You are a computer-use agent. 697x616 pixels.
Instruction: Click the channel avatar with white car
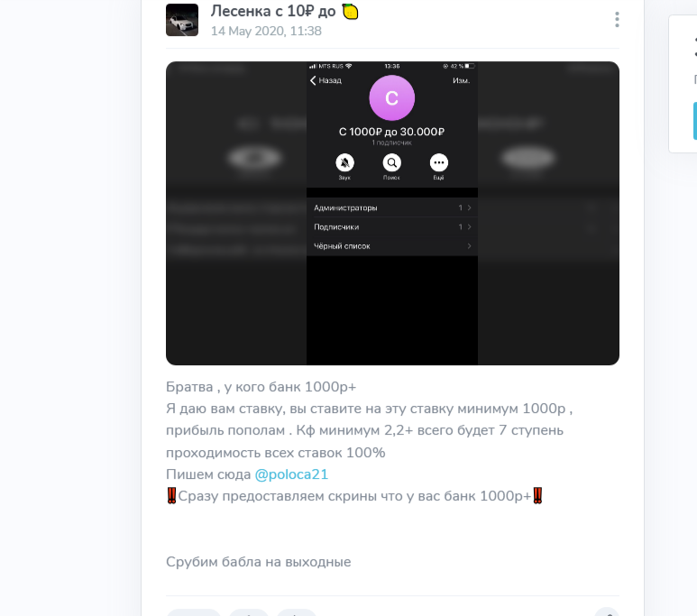pyautogui.click(x=182, y=20)
